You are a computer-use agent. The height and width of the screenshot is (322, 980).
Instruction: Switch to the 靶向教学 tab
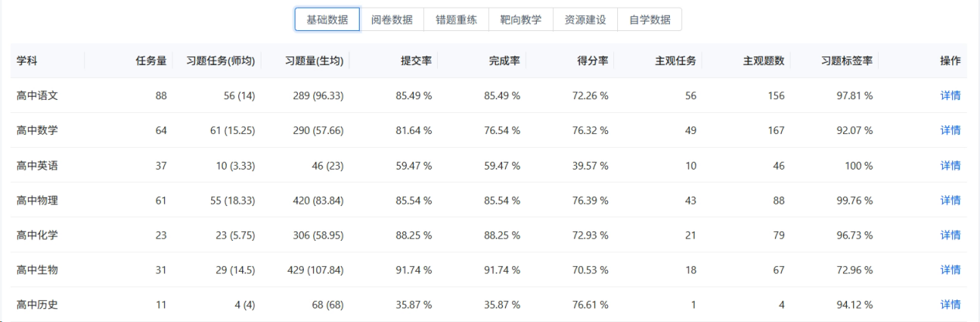[521, 19]
